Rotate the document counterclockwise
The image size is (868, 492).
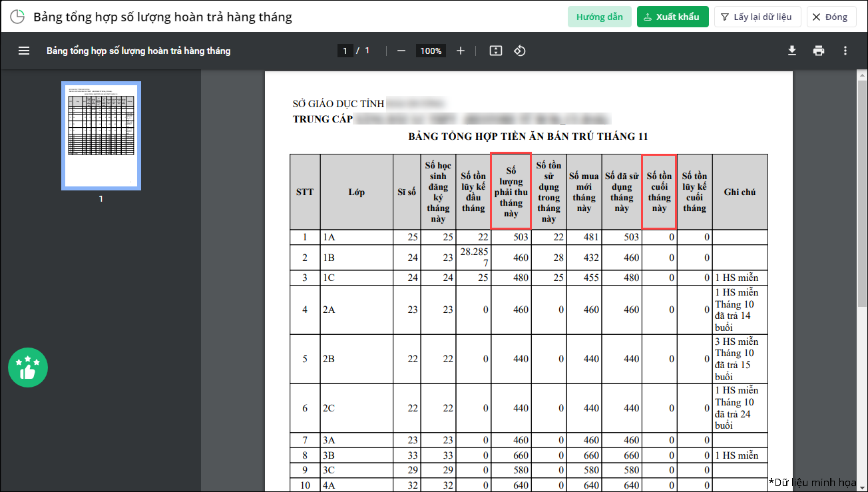(520, 51)
